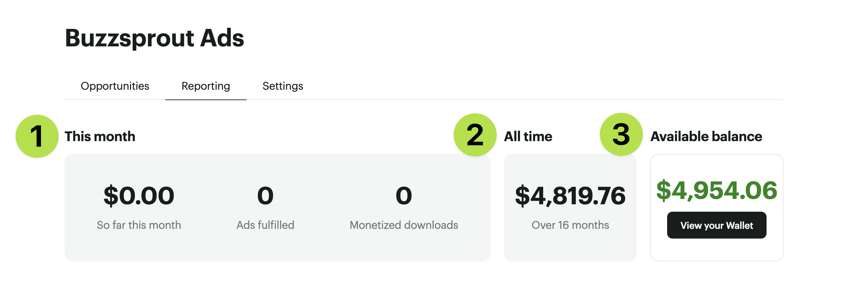868x293 pixels.
Task: Select the green number 3 badge
Action: coord(621,134)
